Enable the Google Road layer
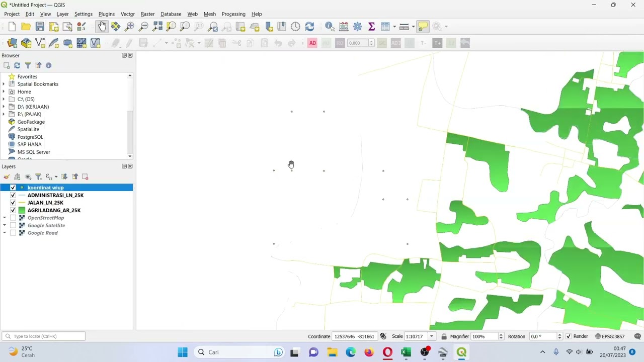 click(x=13, y=233)
